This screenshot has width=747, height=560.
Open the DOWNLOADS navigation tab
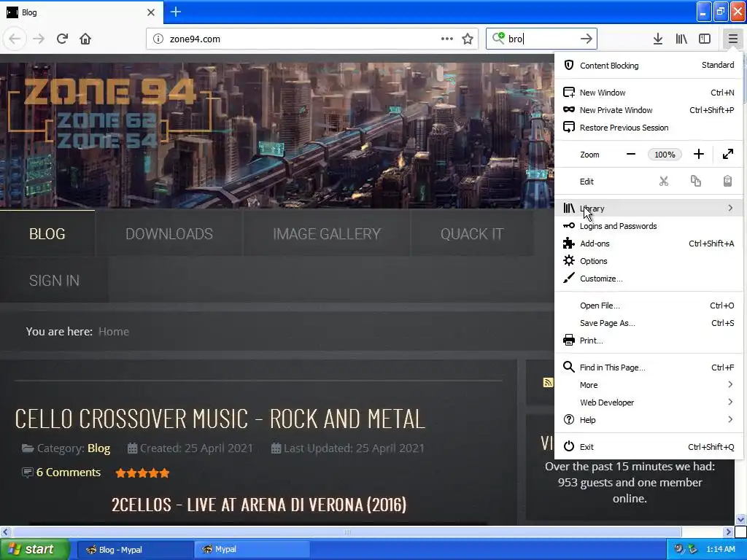click(169, 234)
